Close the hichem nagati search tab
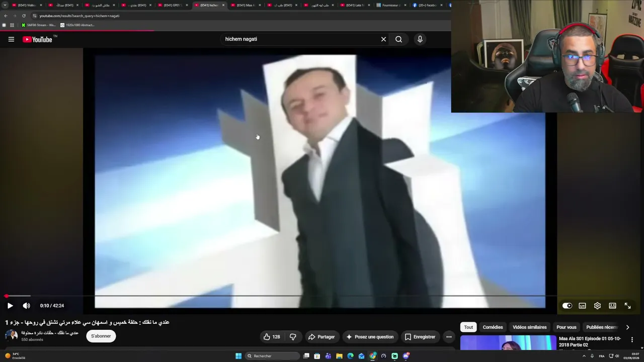This screenshot has height=362, width=644. point(223,5)
